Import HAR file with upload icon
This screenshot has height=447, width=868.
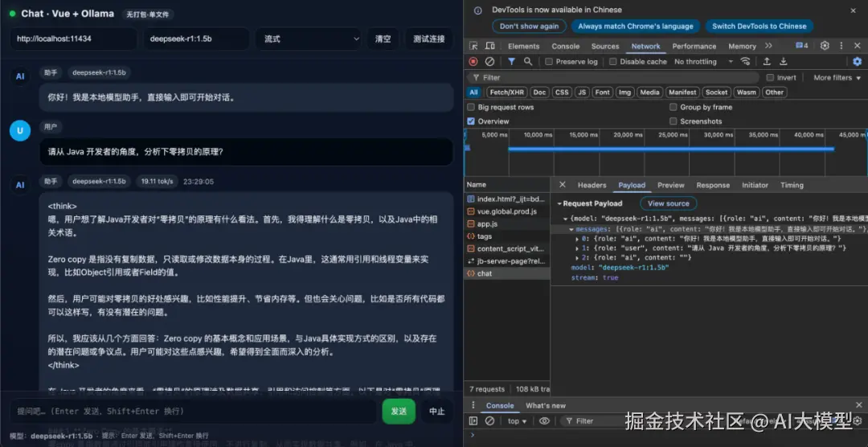[x=767, y=61]
